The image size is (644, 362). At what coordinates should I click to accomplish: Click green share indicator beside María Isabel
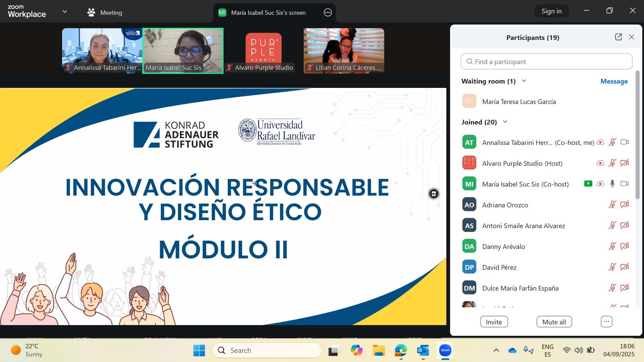pos(588,184)
